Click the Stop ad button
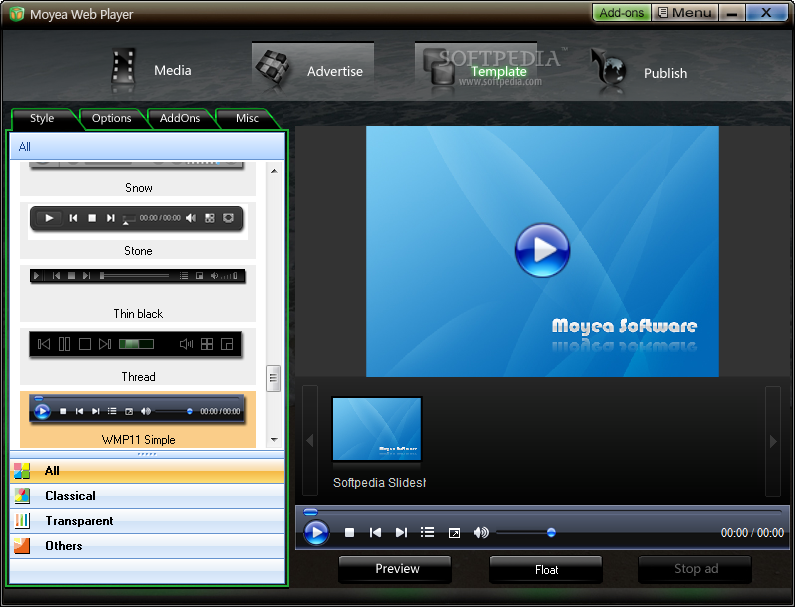 point(695,569)
